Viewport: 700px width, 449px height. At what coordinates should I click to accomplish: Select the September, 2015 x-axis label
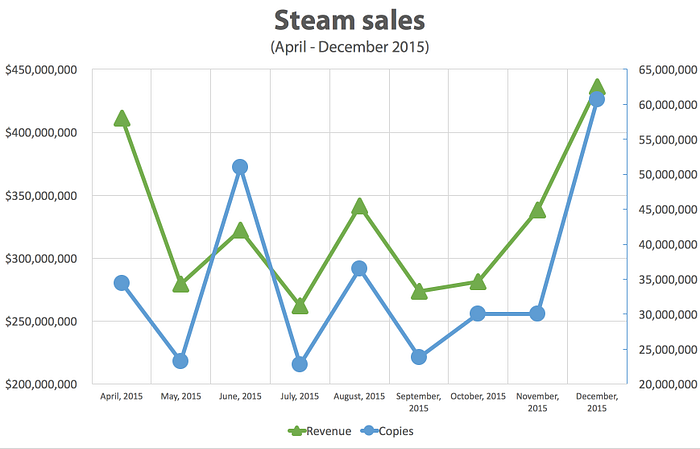tap(419, 402)
